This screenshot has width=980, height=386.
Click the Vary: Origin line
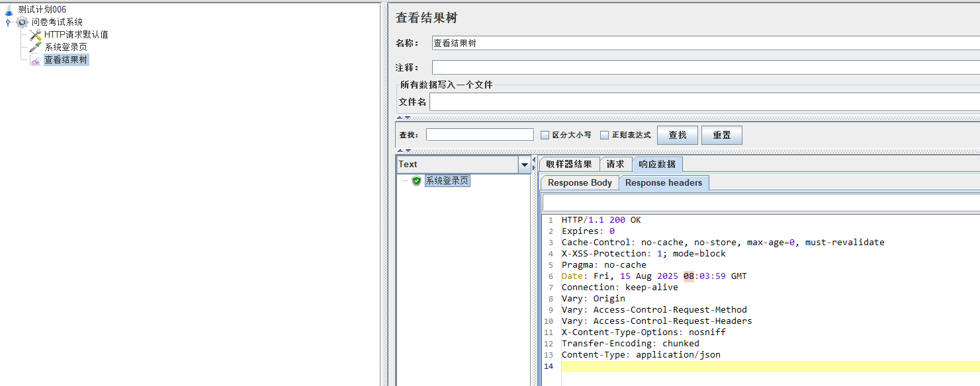(593, 298)
